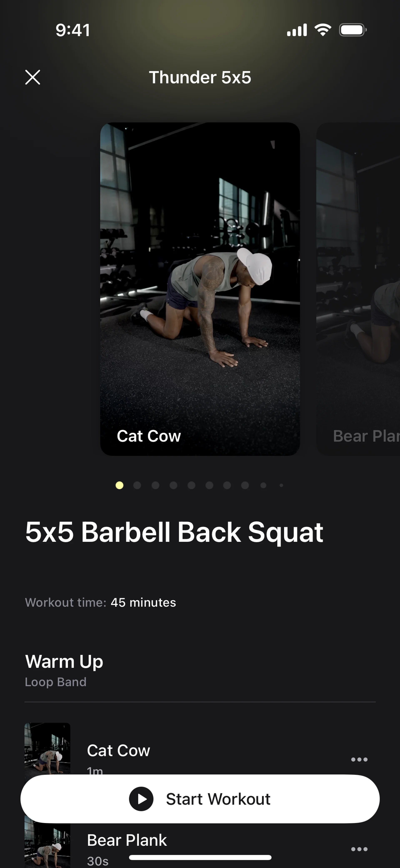
Task: Jump to the fifth carousel page dot
Action: click(191, 485)
